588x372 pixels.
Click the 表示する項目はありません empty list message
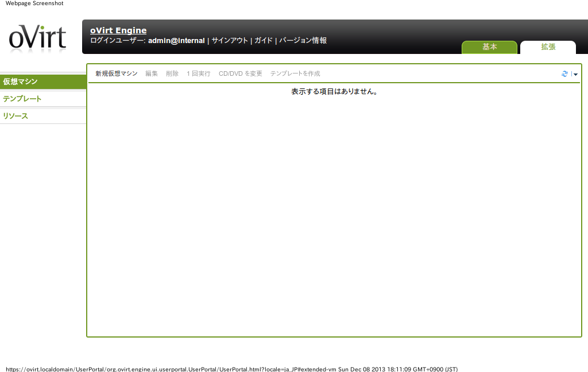pyautogui.click(x=334, y=92)
